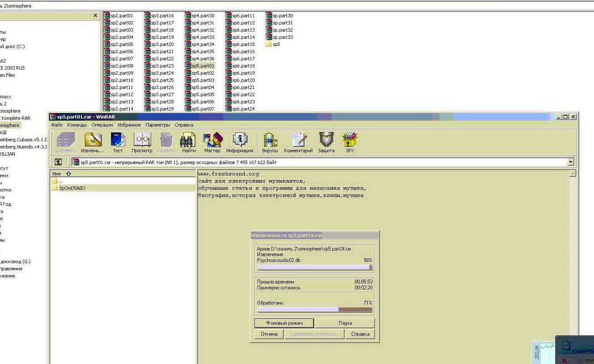Click the Тест toolbar icon
This screenshot has width=594, height=364.
click(117, 143)
